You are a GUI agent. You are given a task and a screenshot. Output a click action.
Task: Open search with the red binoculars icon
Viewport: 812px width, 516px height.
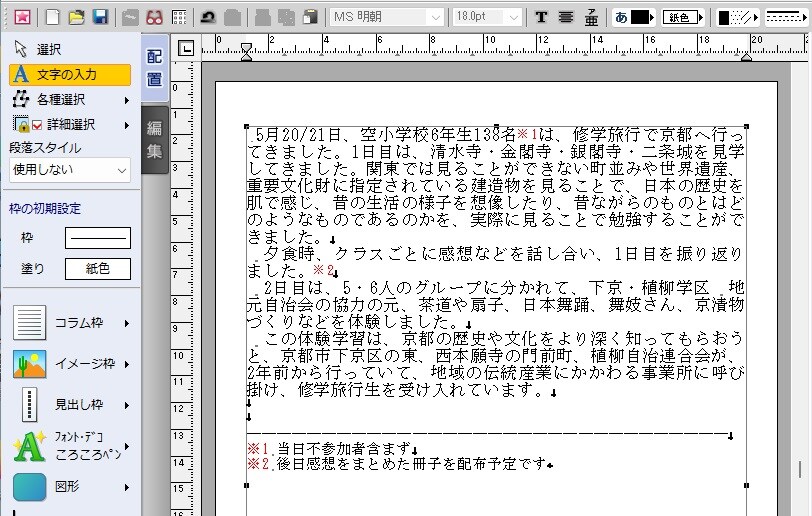click(154, 18)
